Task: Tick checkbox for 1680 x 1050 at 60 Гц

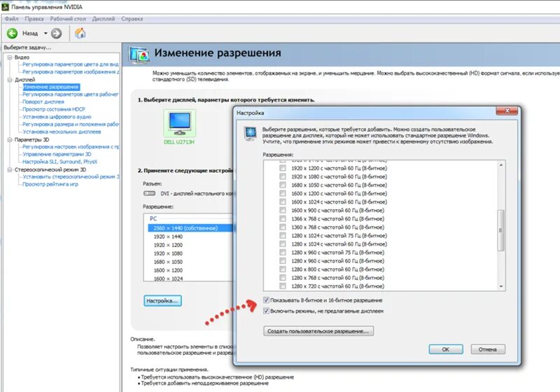Action: coord(283,185)
